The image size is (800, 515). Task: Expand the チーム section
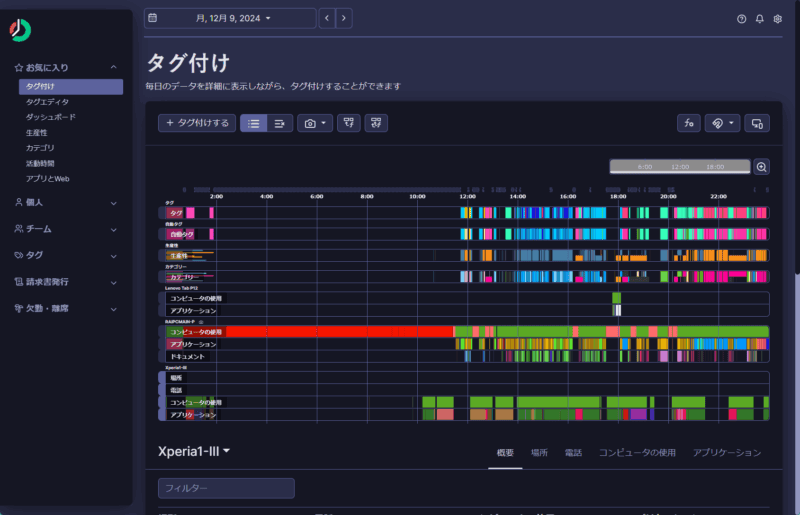113,230
